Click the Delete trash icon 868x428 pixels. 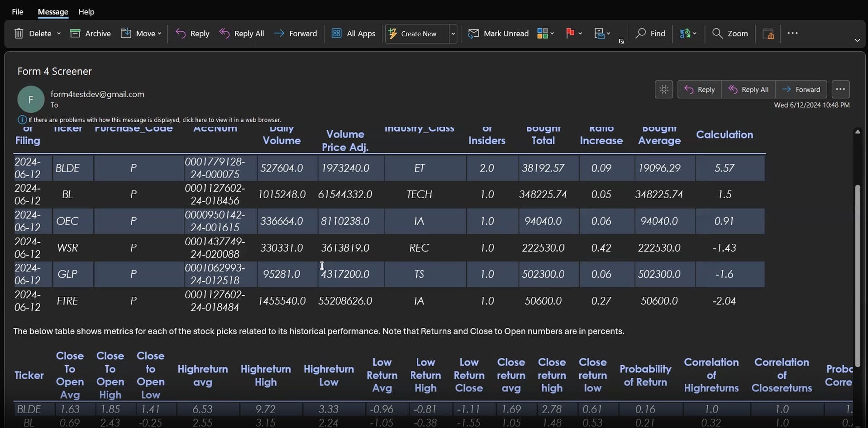pos(19,33)
